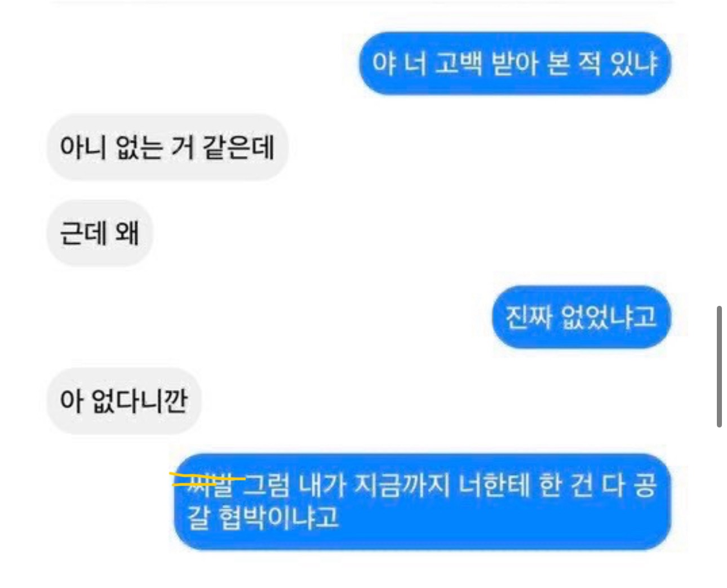Select the gray bubble '근데 왜'
Screen dimensions: 727x588
coord(99,233)
